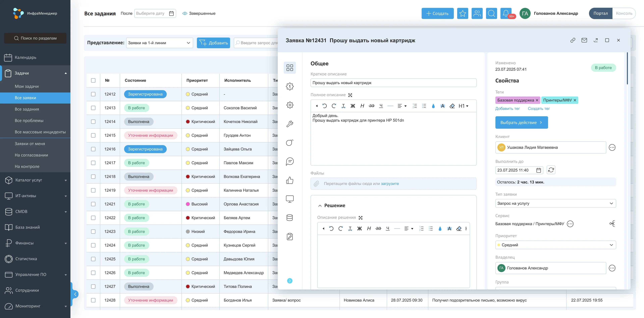The width and height of the screenshot is (644, 318).
Task: Refresh the deadline with recalculate icon
Action: [551, 170]
